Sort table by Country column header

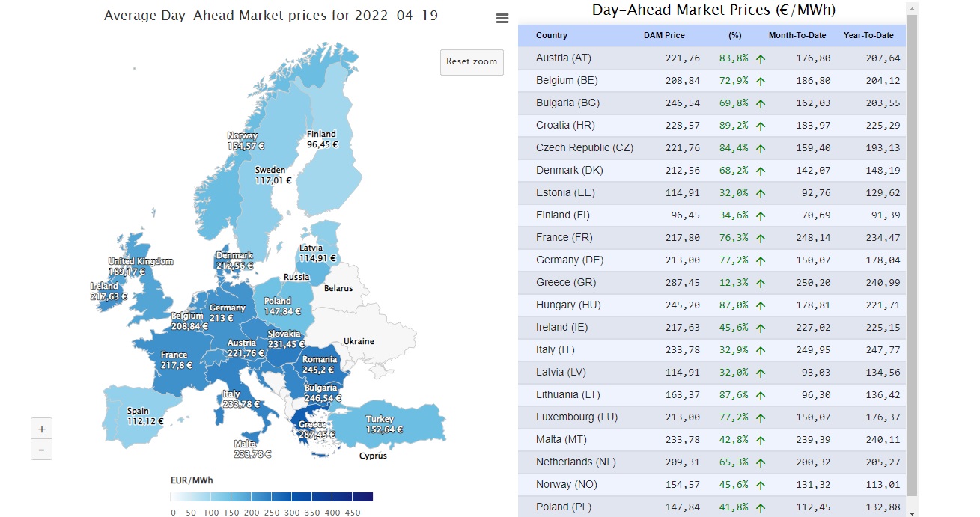coord(552,35)
